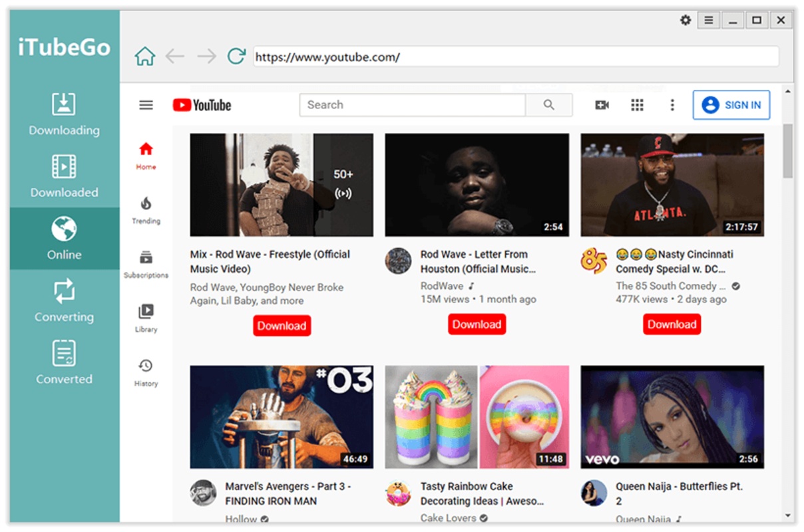Open the RodWave channel avatar

point(398,261)
